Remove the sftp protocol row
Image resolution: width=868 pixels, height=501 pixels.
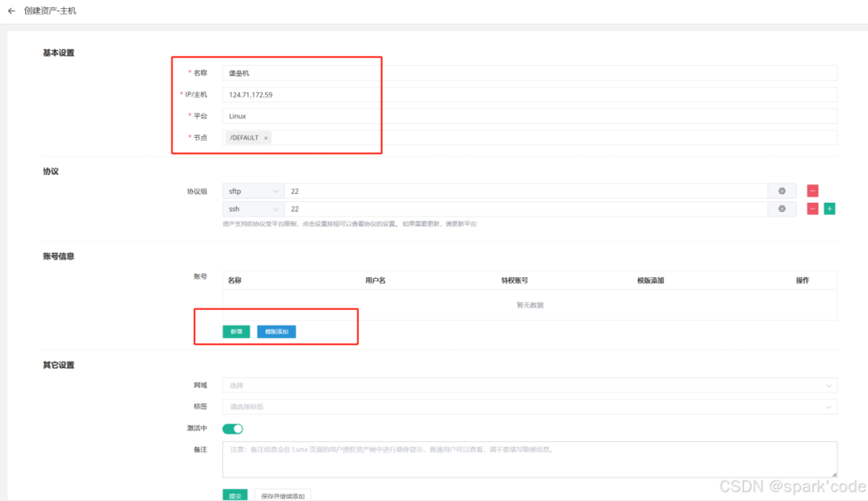(812, 191)
